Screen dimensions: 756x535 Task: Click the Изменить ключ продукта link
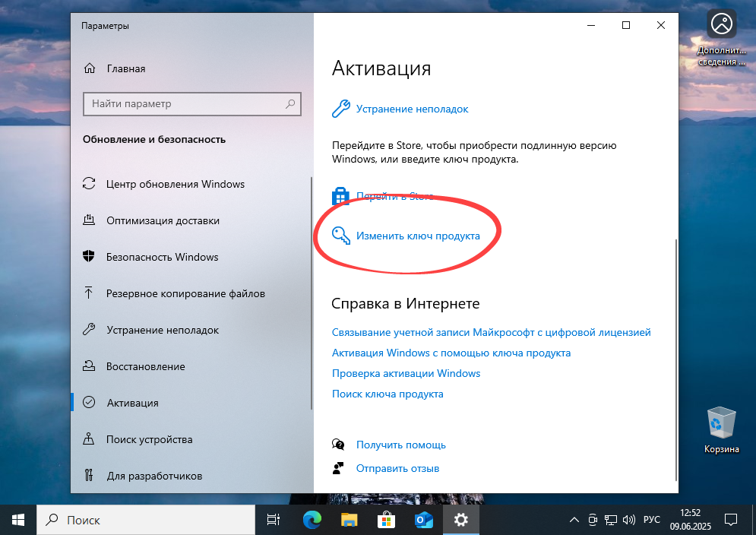coord(419,236)
